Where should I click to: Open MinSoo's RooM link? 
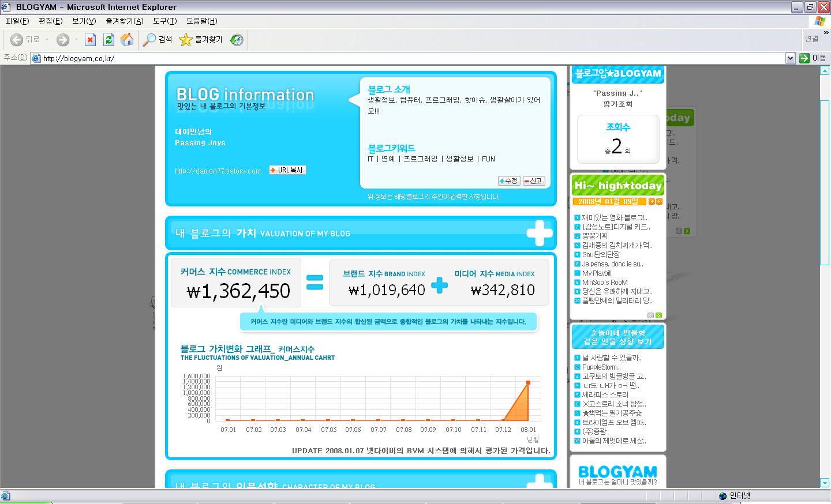coord(604,282)
